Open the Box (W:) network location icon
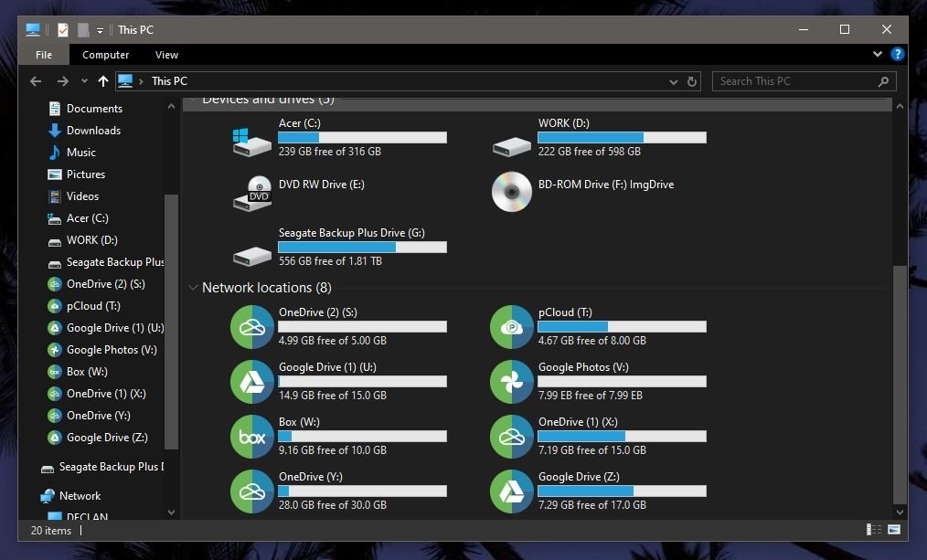This screenshot has width=927, height=560. tap(251, 437)
